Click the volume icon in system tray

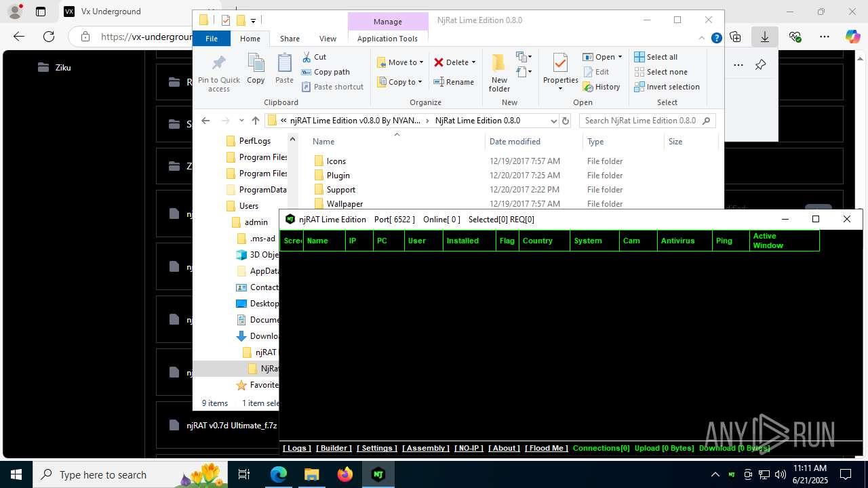780,474
